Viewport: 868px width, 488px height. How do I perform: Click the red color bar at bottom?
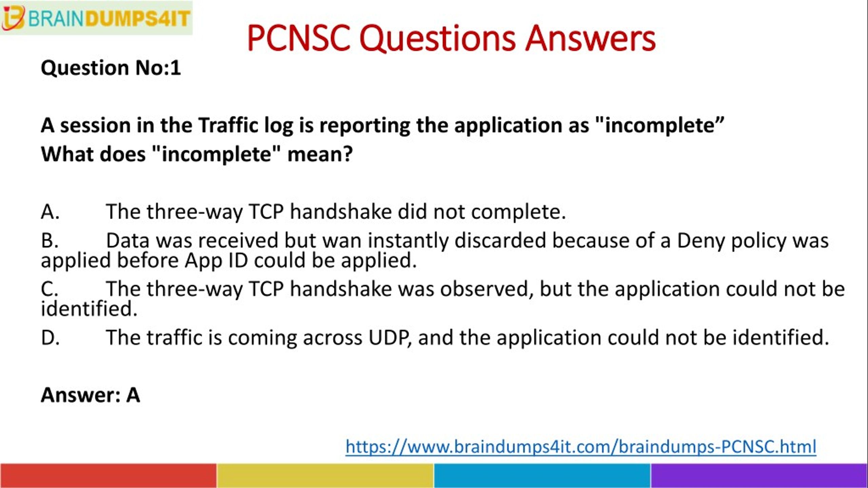[108, 477]
